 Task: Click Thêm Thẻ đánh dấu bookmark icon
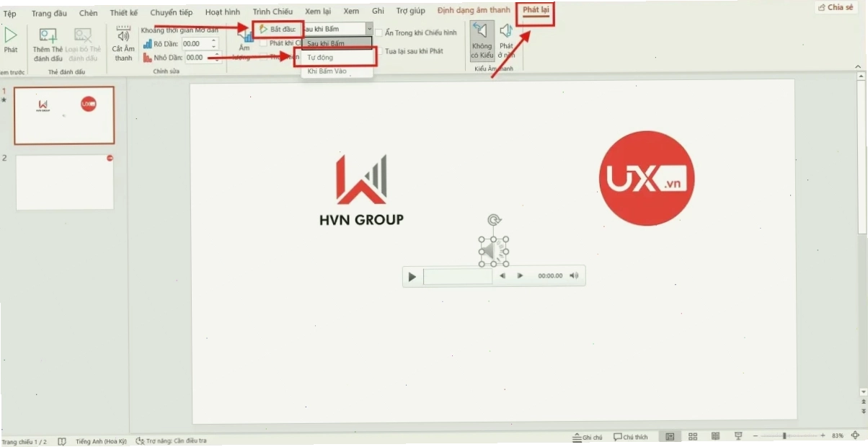pos(48,35)
